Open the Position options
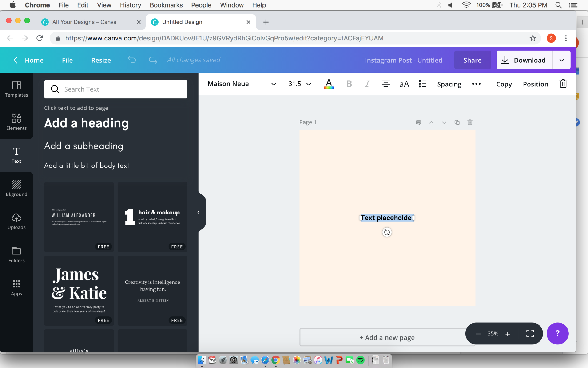 pyautogui.click(x=536, y=84)
